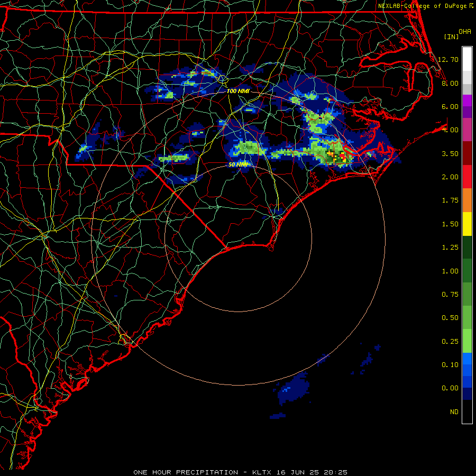Viewport: 476px width, 476px height.
Task: Click the orange 1.75 legend swatch
Action: (x=467, y=200)
